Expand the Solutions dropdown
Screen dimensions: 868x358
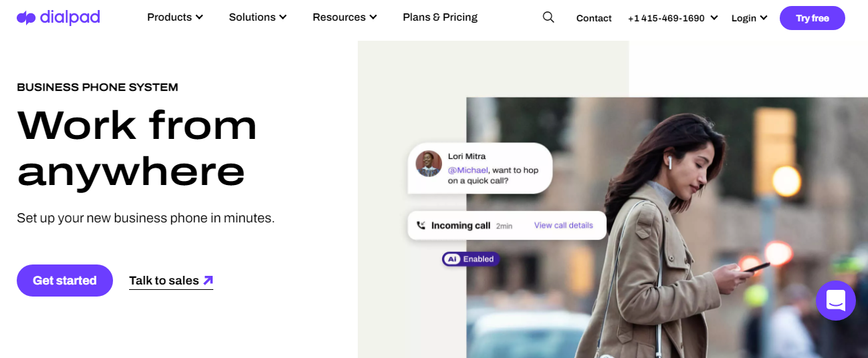257,17
